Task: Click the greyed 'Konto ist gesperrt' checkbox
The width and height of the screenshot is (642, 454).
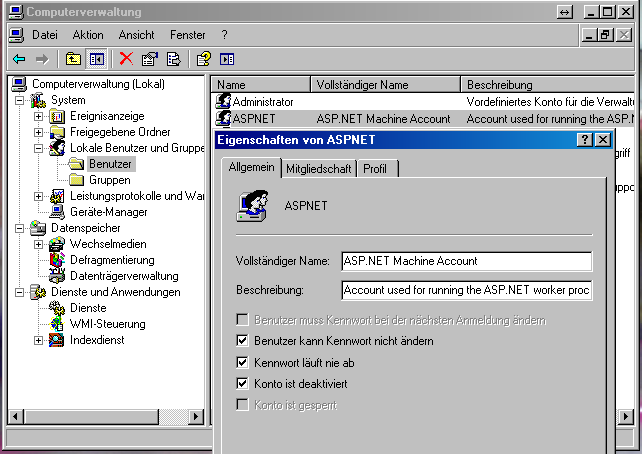Action: (x=242, y=405)
